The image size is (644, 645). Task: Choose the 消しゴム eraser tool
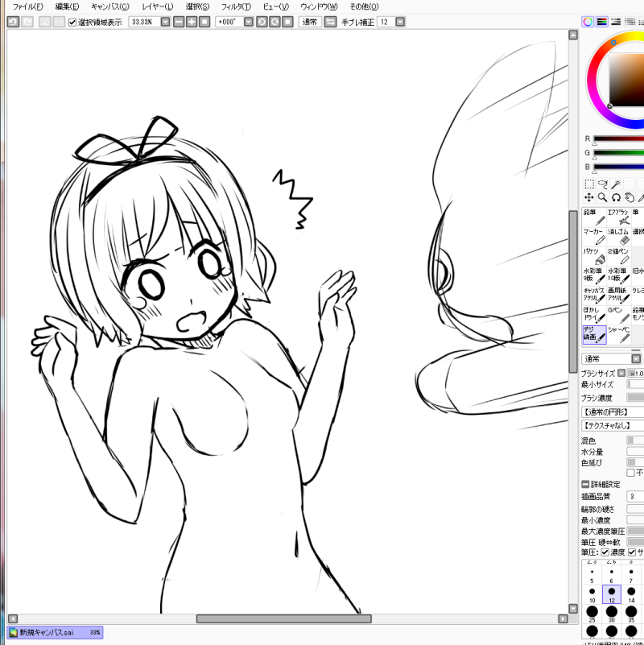tap(618, 237)
